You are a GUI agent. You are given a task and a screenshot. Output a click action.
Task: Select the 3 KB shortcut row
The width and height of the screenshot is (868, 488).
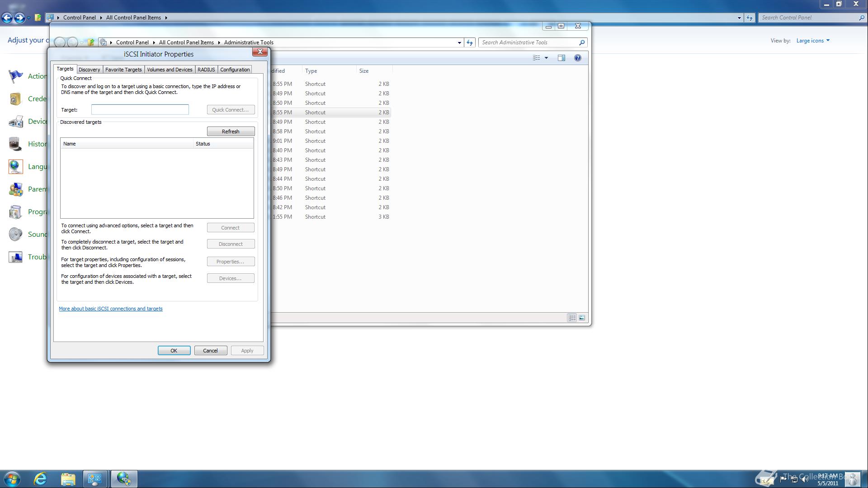pos(331,217)
